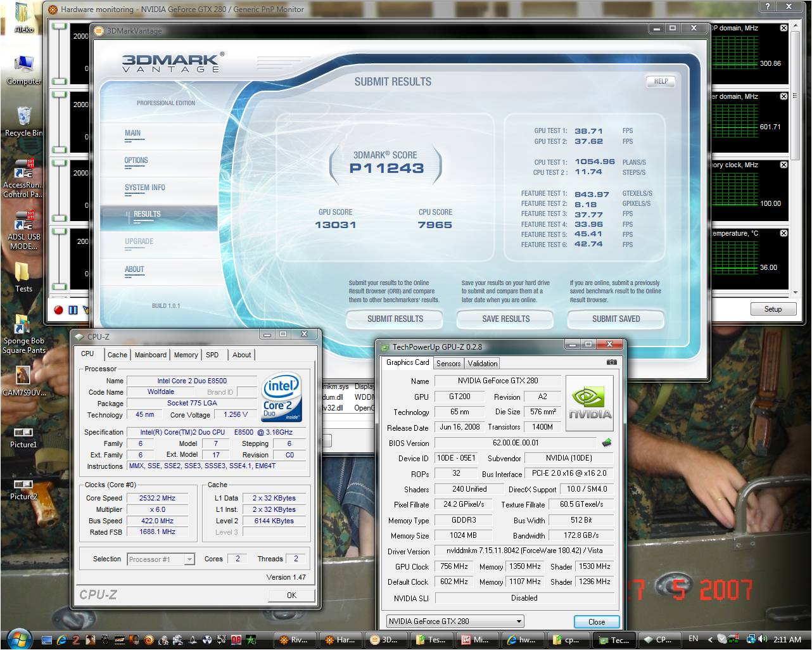Switch to the SPD tab in CPU-Z
The width and height of the screenshot is (812, 650).
(212, 355)
